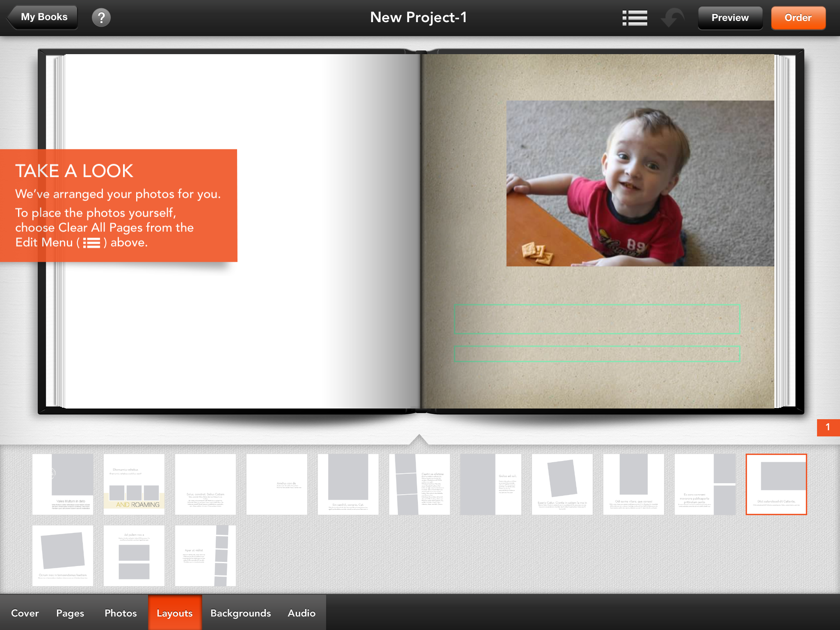Click the TAKE A LOOK orange tip banner
The image size is (840, 630).
pos(119,205)
